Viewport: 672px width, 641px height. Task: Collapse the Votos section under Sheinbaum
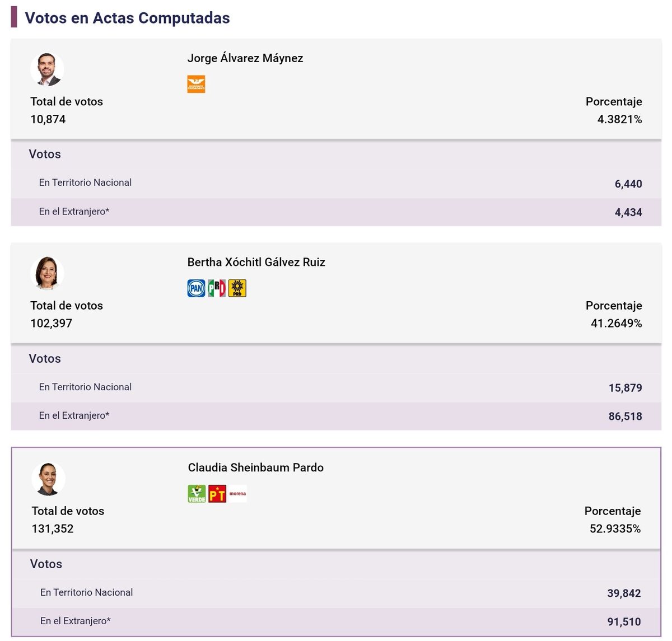click(x=336, y=564)
